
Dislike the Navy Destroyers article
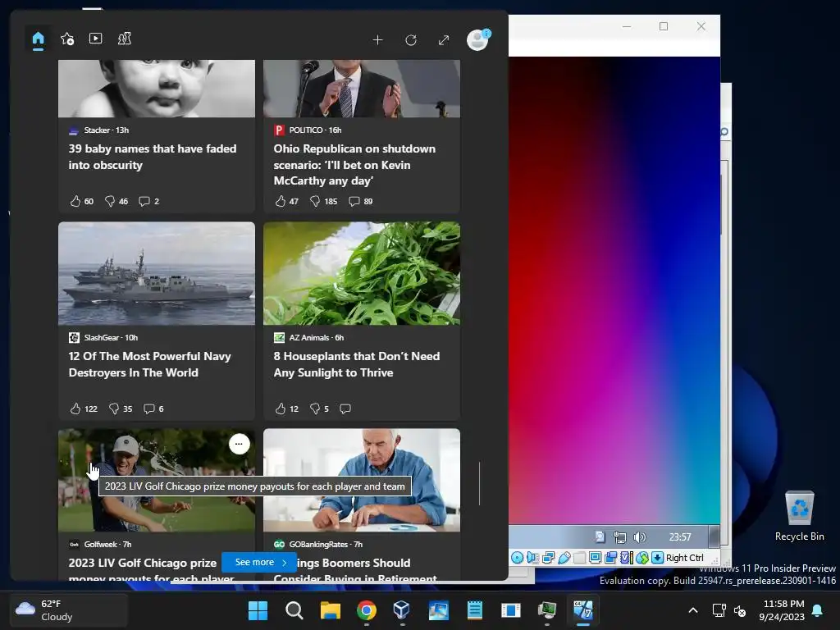coord(120,409)
